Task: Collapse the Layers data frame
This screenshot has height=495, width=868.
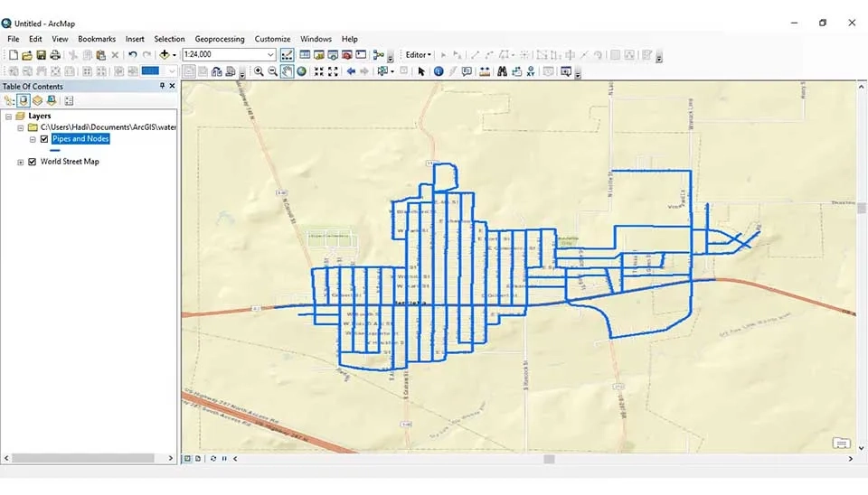Action: click(9, 117)
